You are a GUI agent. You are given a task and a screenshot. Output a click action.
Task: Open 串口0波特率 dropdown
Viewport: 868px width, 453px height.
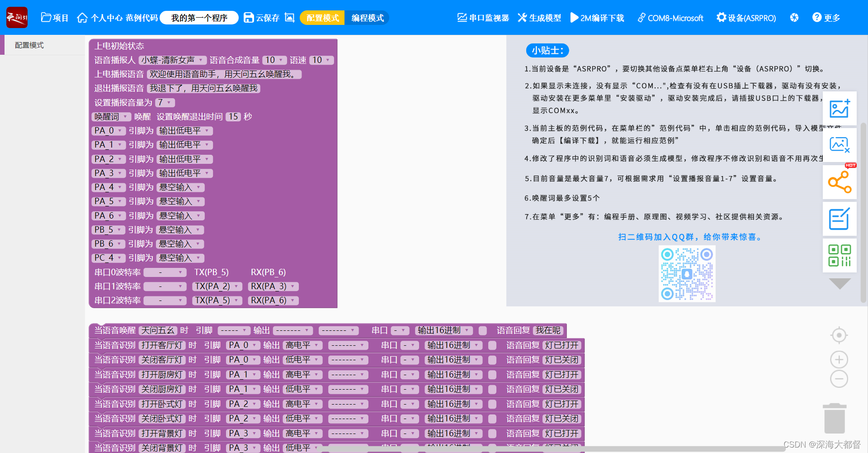165,272
